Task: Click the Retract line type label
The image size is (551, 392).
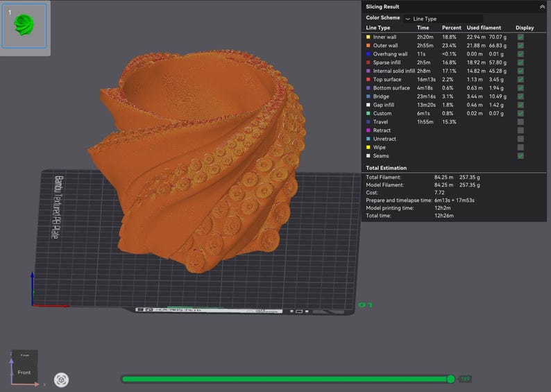Action: (382, 130)
